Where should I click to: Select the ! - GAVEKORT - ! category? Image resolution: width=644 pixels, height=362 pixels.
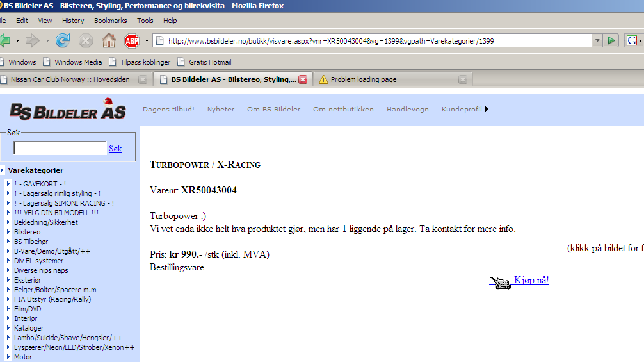pos(40,184)
